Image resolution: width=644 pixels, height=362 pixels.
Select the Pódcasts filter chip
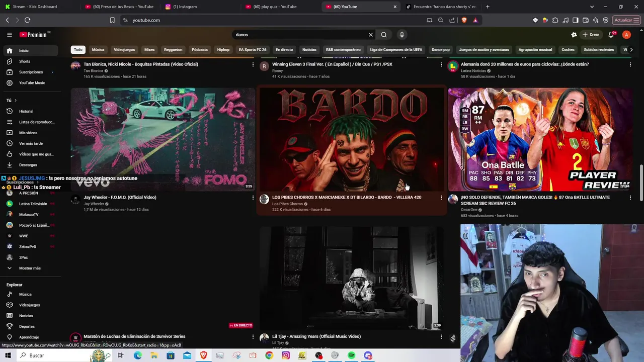[x=200, y=50]
